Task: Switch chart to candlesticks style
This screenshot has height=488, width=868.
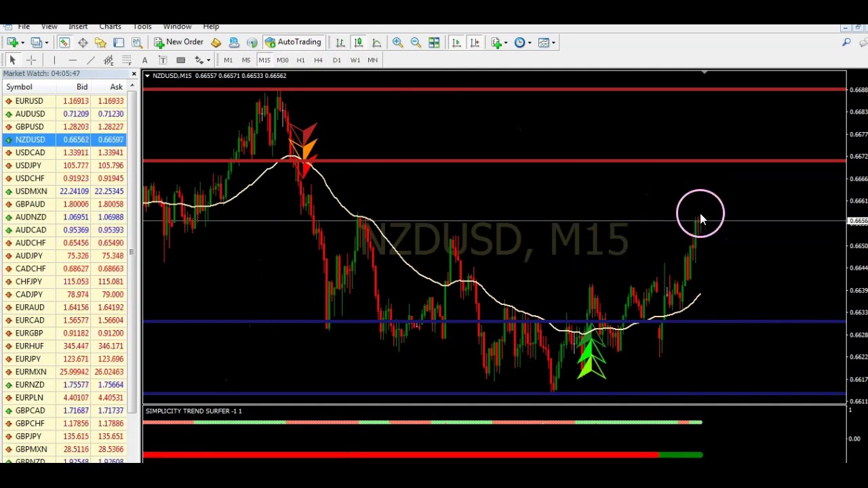Action: point(358,43)
